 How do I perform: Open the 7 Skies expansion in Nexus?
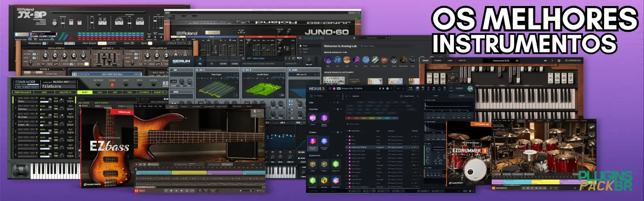click(313, 164)
